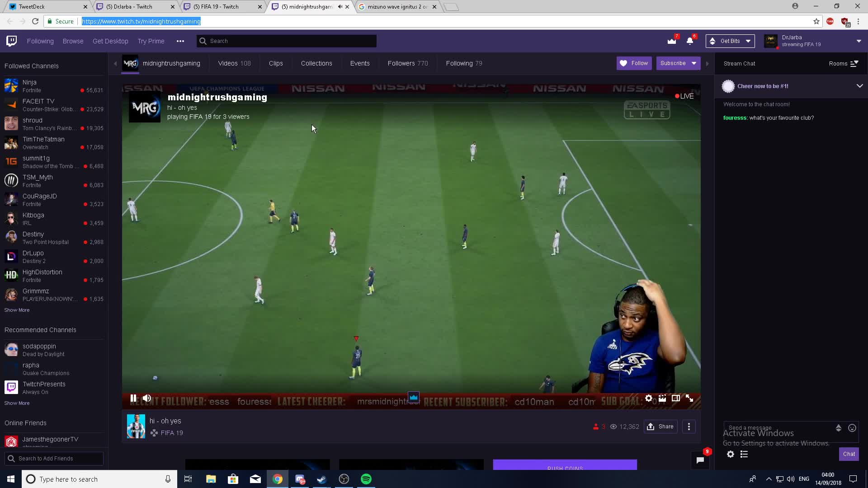Open the Subscribe dropdown
The height and width of the screenshot is (488, 868).
[694, 63]
